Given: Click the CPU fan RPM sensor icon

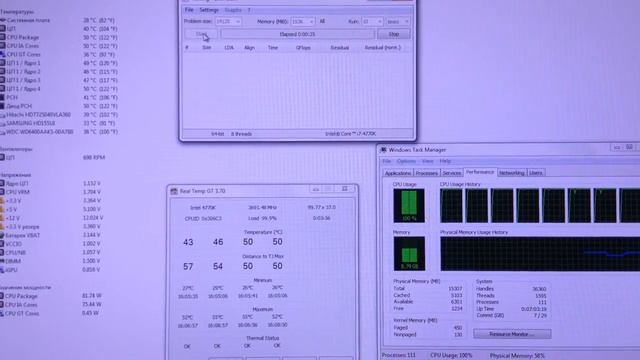Looking at the screenshot, I should pyautogui.click(x=2, y=157).
